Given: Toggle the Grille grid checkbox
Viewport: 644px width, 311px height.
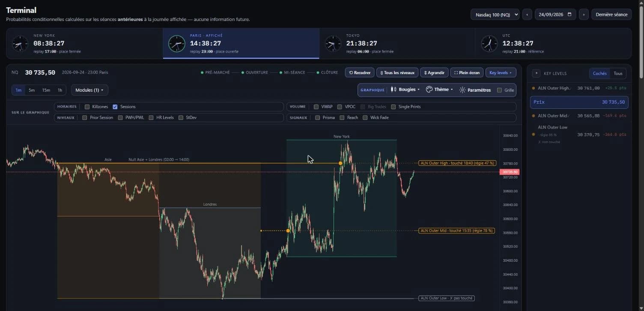Looking at the screenshot, I should [499, 90].
